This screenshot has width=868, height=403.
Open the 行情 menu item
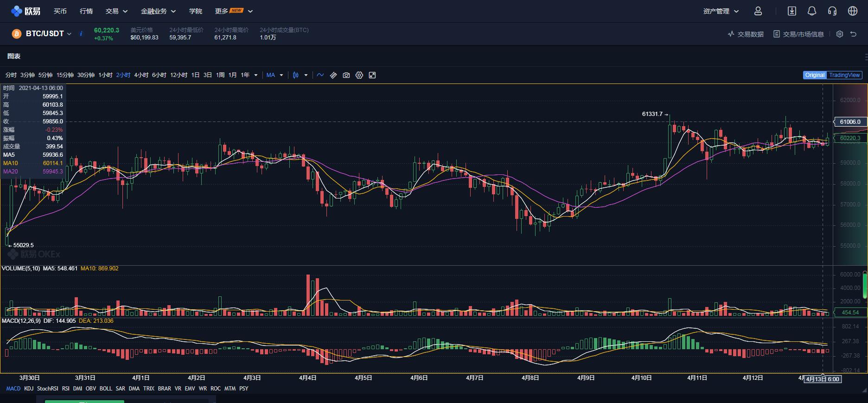pos(86,11)
